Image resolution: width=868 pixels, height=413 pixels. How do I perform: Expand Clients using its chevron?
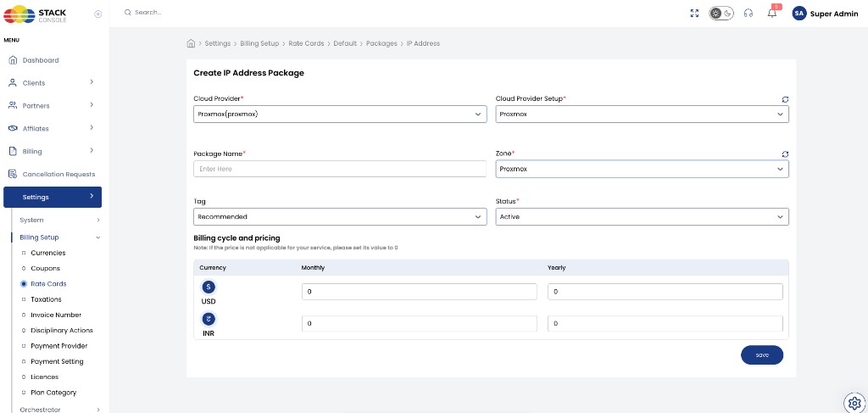pos(92,82)
